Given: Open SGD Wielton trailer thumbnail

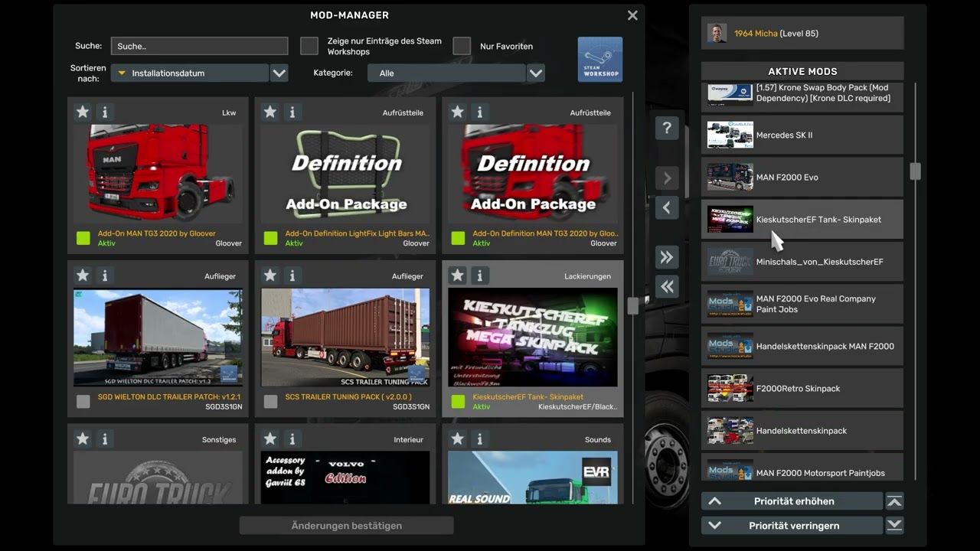Looking at the screenshot, I should point(158,337).
